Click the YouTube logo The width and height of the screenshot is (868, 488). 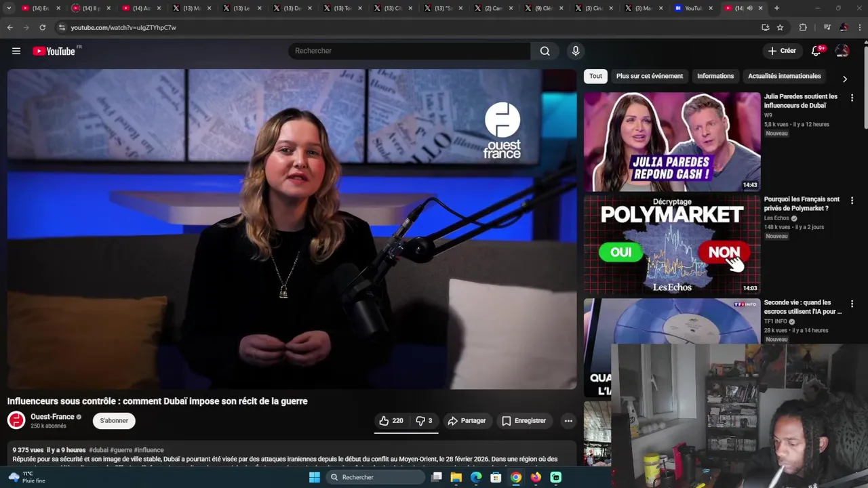pyautogui.click(x=54, y=51)
